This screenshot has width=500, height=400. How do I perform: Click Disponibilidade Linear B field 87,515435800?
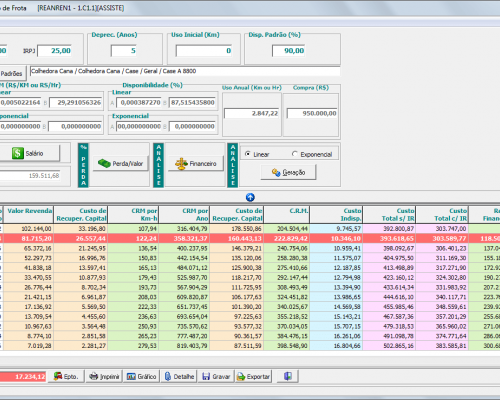tap(192, 102)
